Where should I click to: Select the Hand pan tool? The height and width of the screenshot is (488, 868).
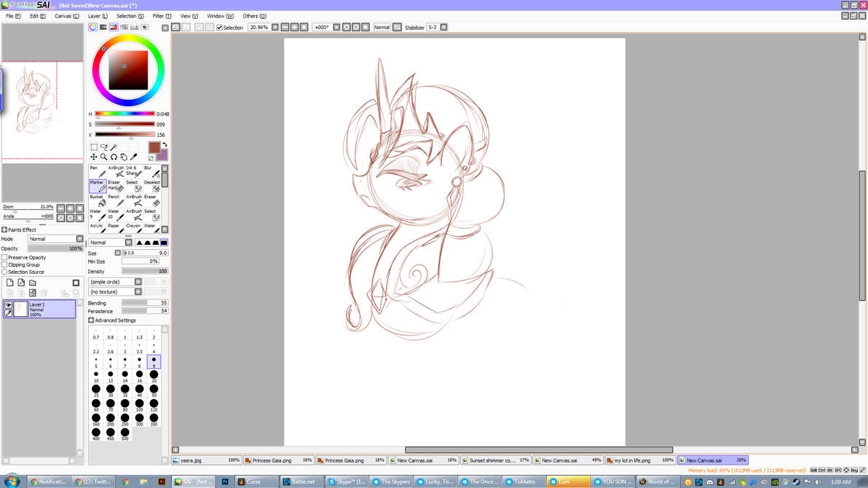coord(124,157)
